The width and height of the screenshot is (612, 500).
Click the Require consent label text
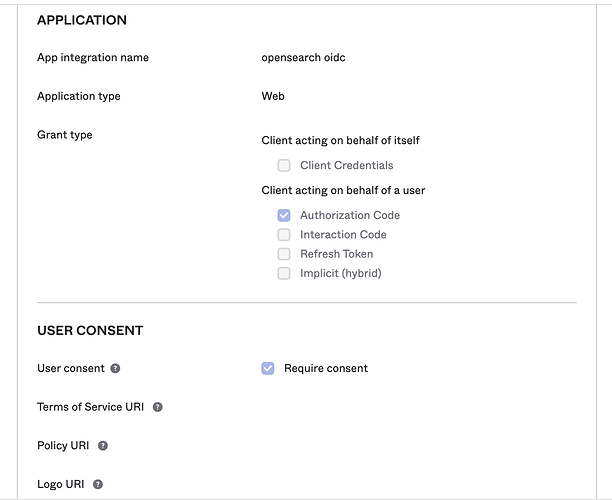(x=326, y=369)
